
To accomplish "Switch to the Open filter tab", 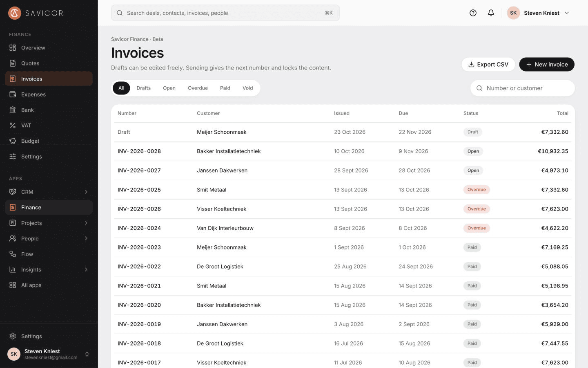I will pyautogui.click(x=169, y=88).
